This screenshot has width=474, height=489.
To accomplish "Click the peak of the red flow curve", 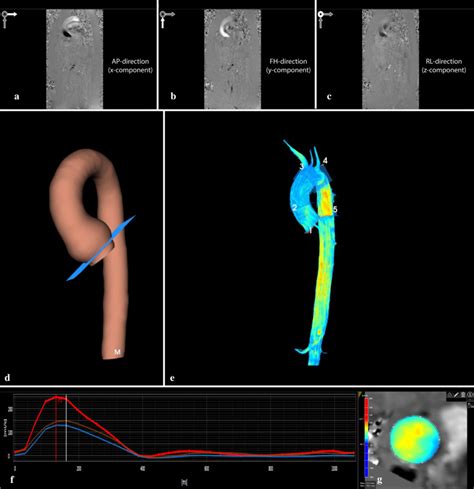I will click(x=57, y=397).
